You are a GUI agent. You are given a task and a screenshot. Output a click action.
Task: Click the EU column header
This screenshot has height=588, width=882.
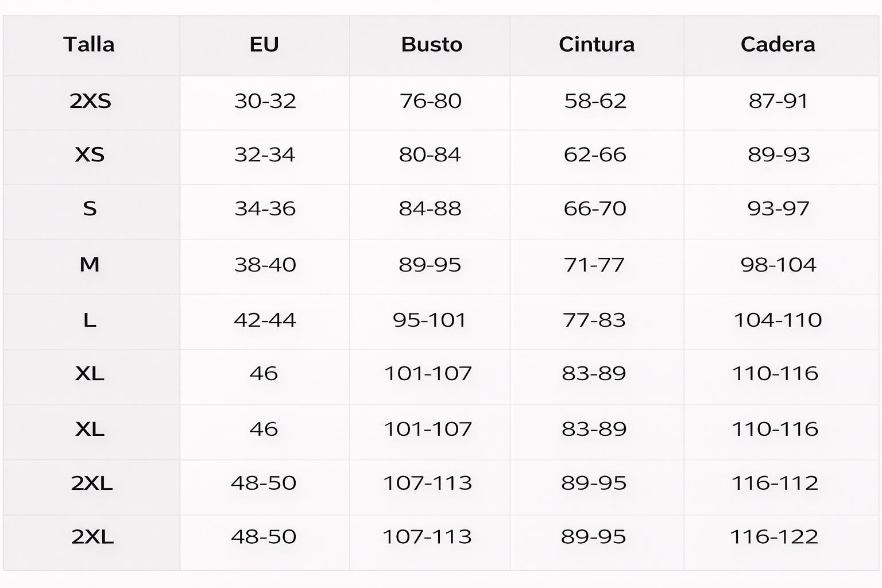pyautogui.click(x=264, y=45)
